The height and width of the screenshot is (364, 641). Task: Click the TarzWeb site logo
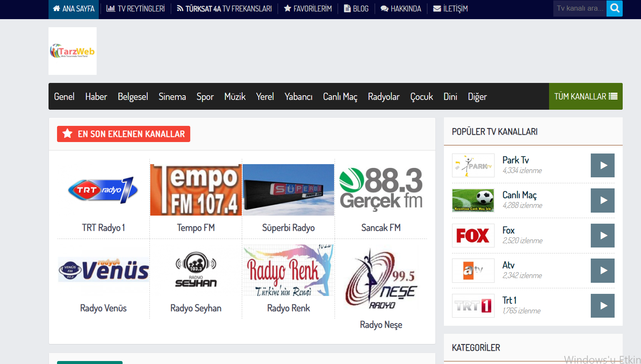pyautogui.click(x=72, y=51)
